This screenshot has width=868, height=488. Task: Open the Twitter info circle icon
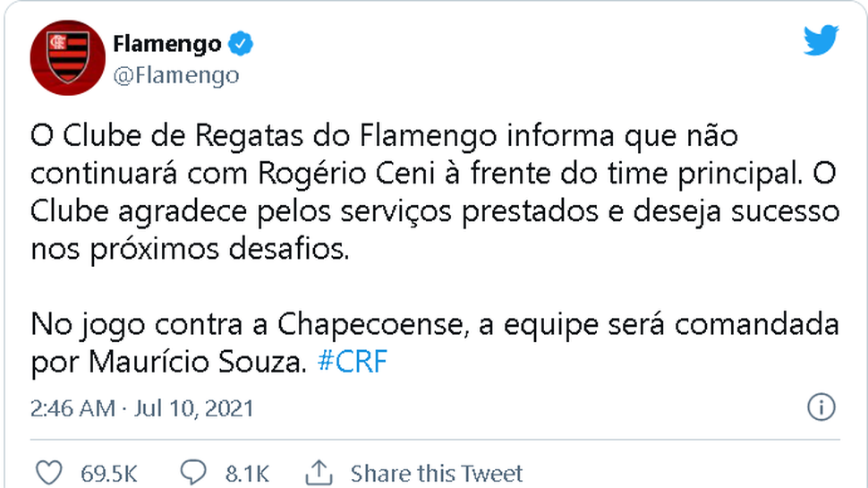click(821, 407)
